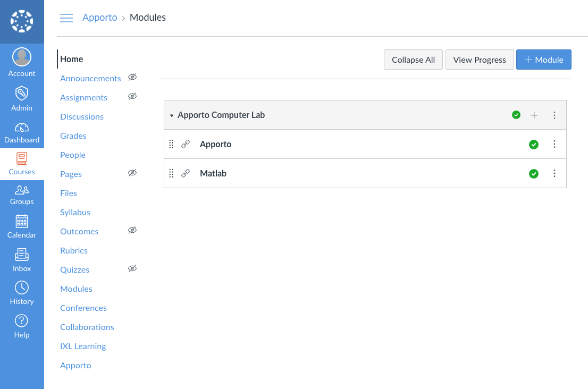Grab the drag handle beside Apporto item
Viewport: 588px width, 389px height.
(x=171, y=144)
